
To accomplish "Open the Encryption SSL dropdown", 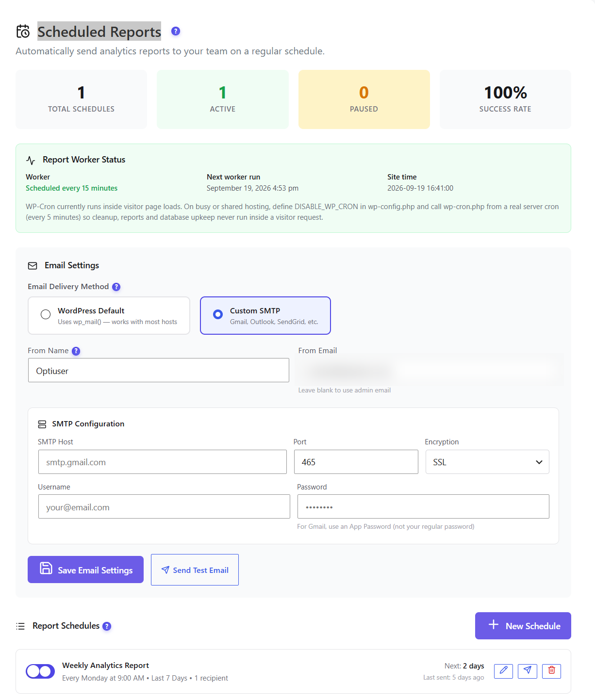I will pyautogui.click(x=487, y=462).
